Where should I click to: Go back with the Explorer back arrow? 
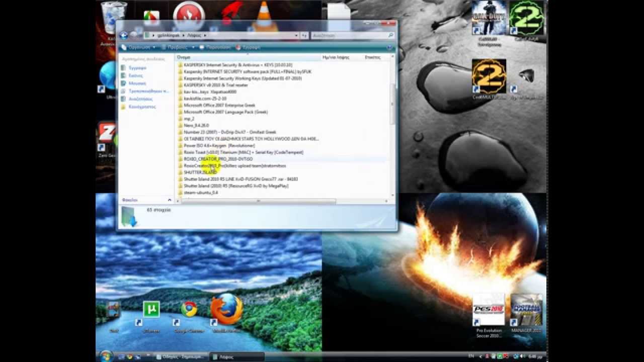click(124, 36)
